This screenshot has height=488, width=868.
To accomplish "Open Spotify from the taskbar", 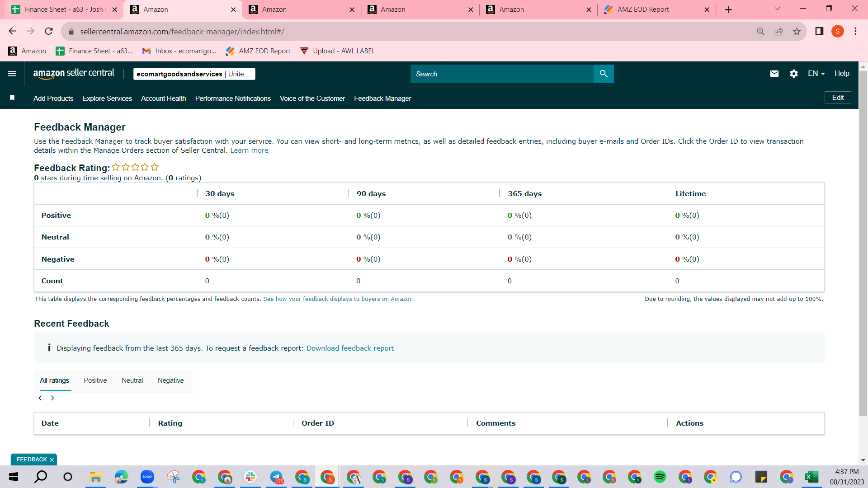I will tap(660, 477).
